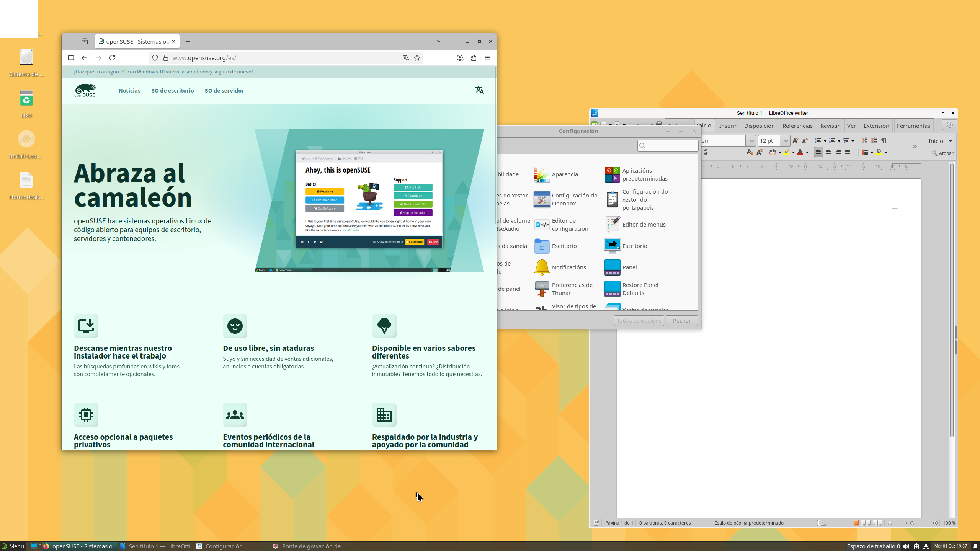
Task: Toggle center alignment in Writer
Action: 828,152
